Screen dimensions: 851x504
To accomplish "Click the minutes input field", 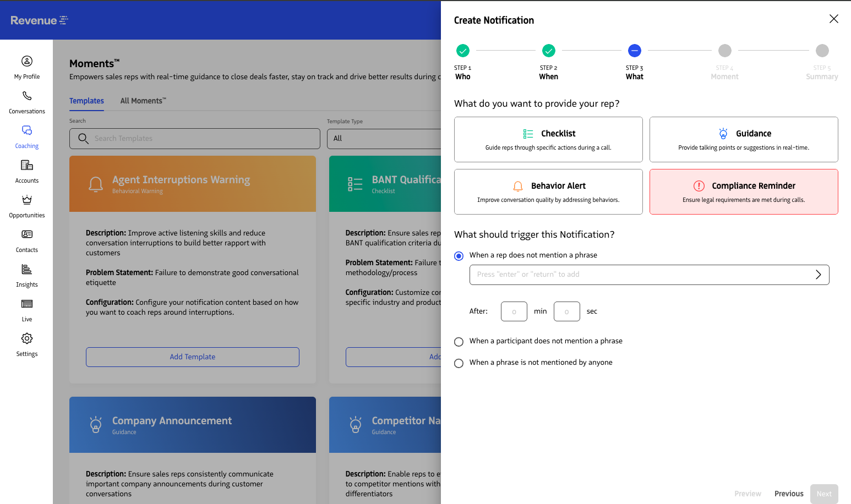I will click(x=514, y=311).
